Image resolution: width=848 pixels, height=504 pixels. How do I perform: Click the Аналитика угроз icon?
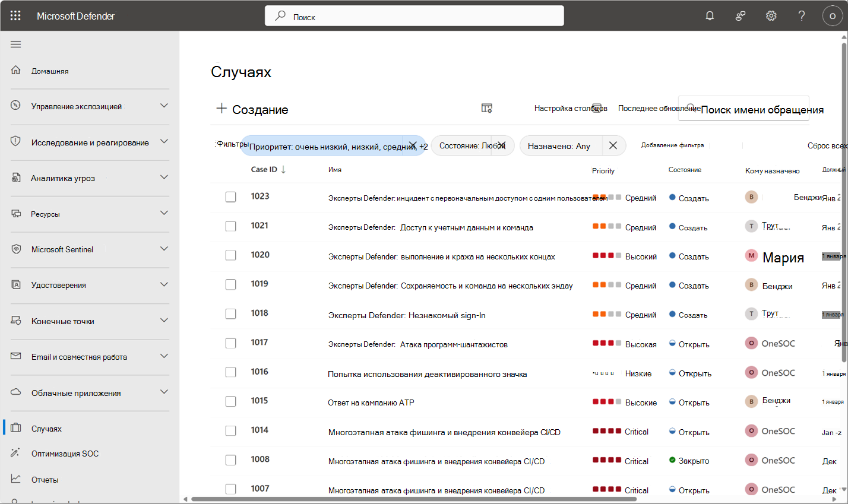(16, 177)
